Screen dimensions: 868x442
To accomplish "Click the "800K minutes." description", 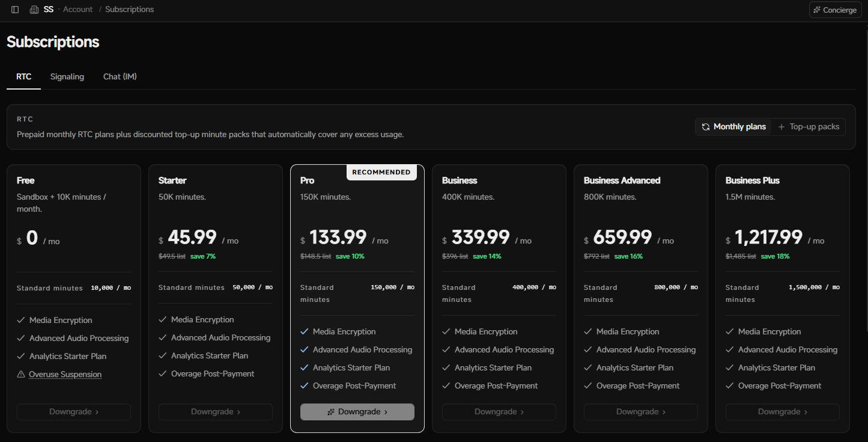I will coord(610,197).
